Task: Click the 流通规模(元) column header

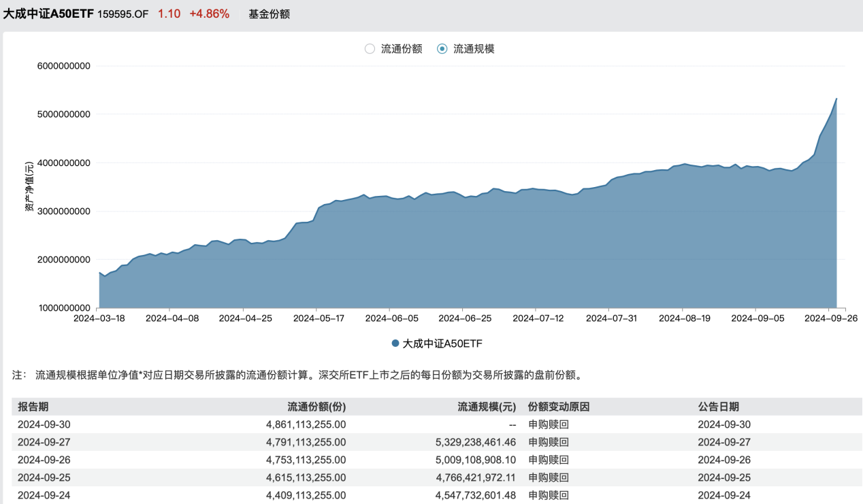Action: [487, 407]
